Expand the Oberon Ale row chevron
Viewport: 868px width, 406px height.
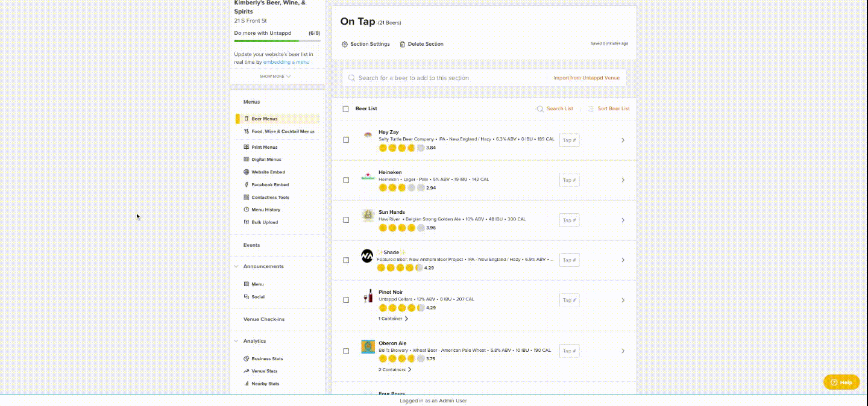(x=623, y=351)
